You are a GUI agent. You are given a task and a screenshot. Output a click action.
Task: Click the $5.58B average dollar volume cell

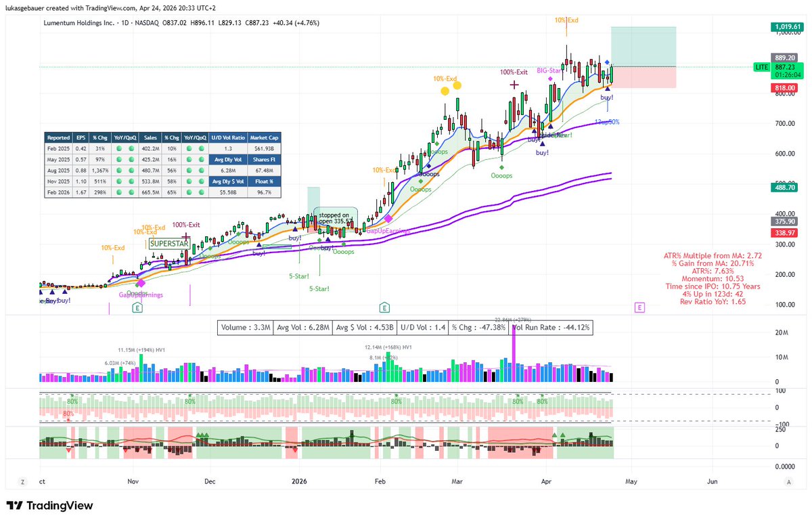[229, 192]
